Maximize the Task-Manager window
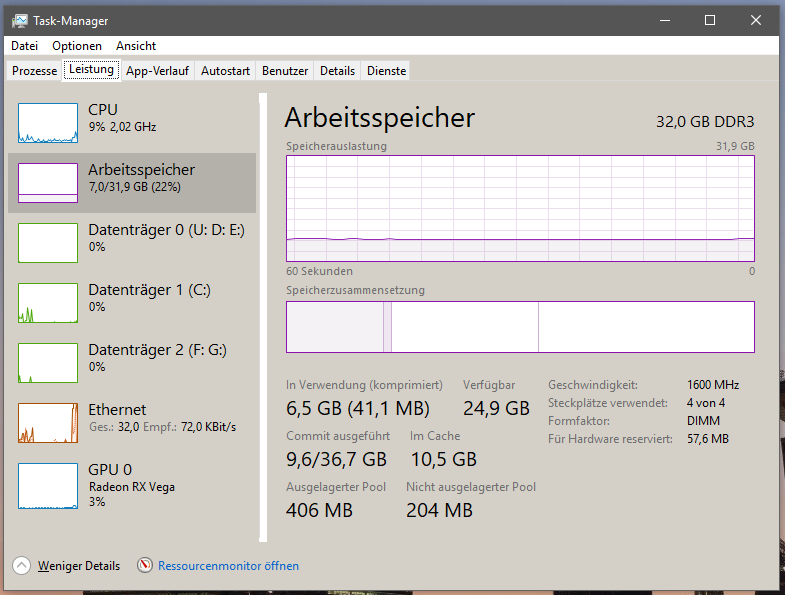Viewport: 785px width, 595px height. tap(710, 20)
